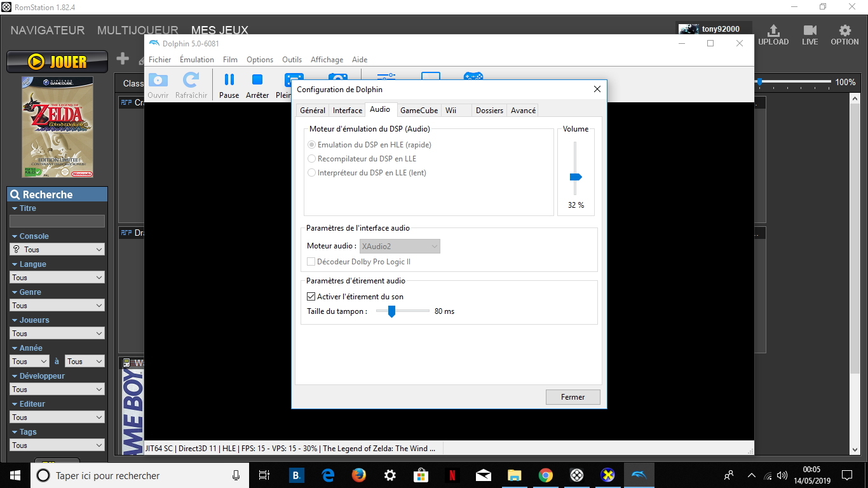Image resolution: width=868 pixels, height=488 pixels.
Task: Click the Pause icon in Dolphin toolbar
Action: pos(229,79)
